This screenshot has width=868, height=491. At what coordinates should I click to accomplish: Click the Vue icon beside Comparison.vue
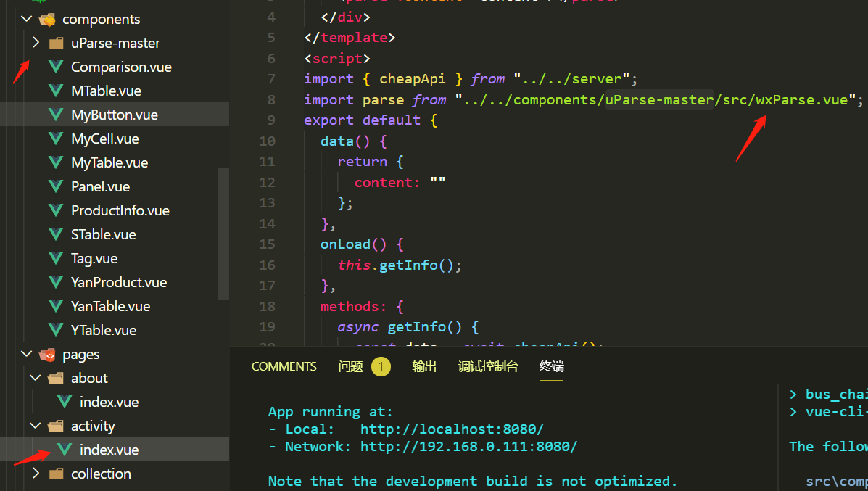coord(57,66)
